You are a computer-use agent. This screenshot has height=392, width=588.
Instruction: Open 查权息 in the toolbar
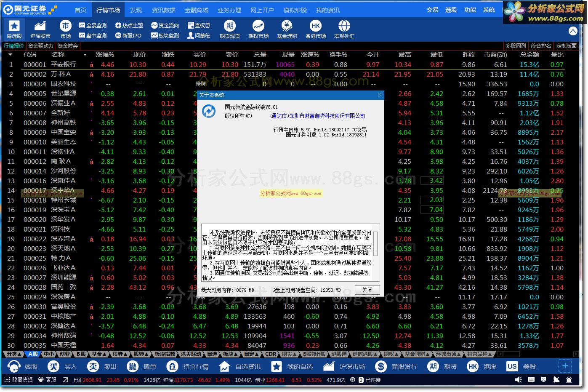coord(199,25)
